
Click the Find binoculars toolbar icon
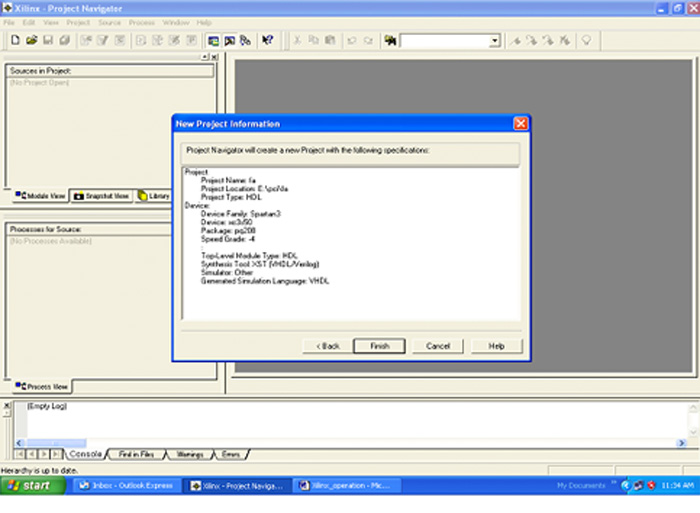pos(390,41)
